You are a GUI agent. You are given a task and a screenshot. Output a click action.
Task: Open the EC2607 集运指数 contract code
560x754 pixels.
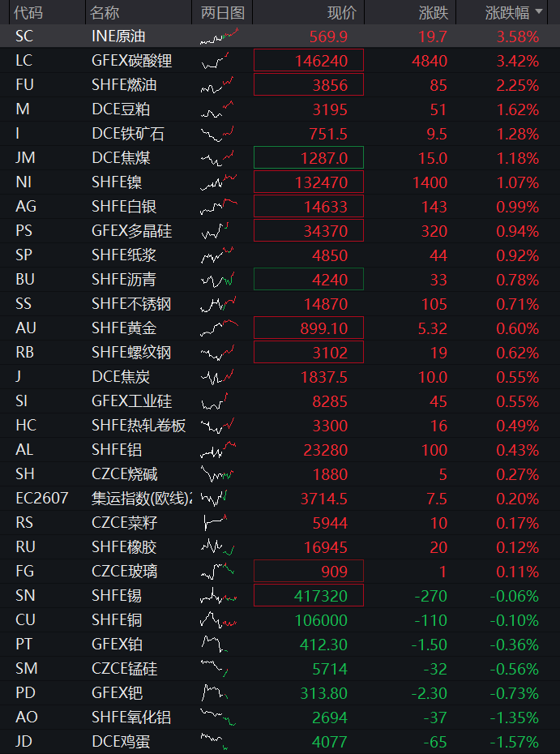click(x=42, y=498)
